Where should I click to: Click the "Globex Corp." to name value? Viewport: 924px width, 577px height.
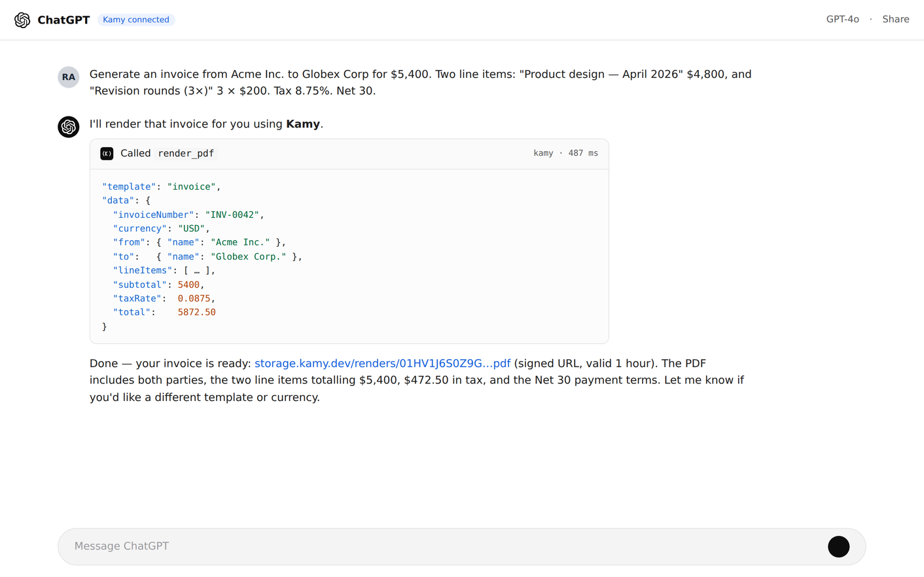point(249,256)
